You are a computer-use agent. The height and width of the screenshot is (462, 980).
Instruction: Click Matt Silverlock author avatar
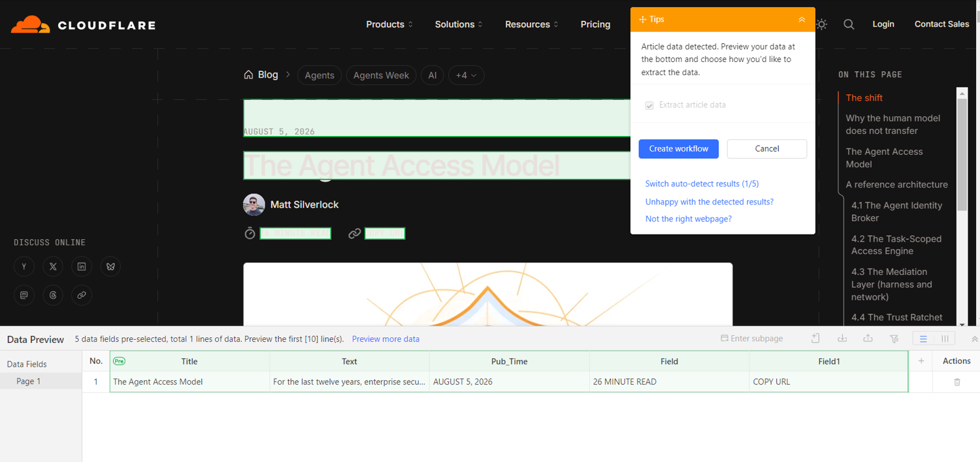254,205
